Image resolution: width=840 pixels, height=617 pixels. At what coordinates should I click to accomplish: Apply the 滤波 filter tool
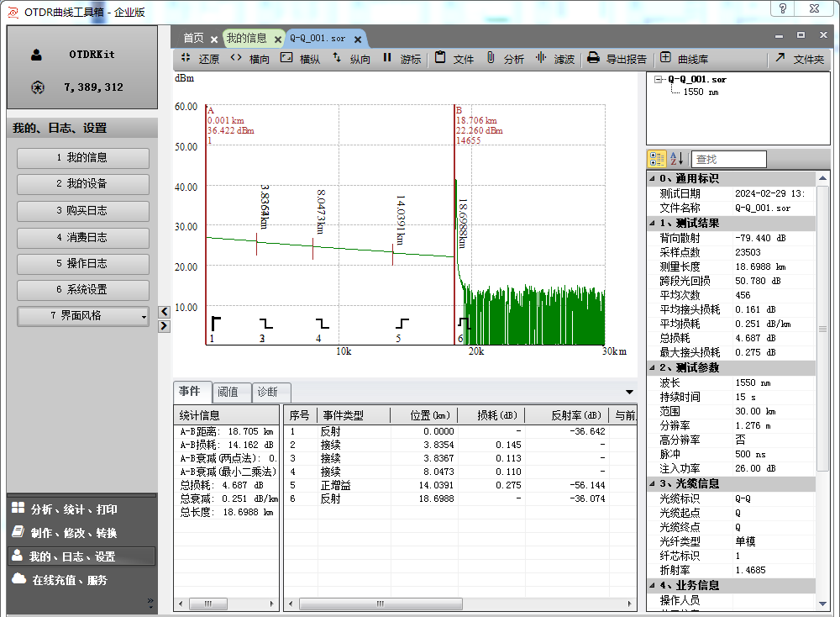pyautogui.click(x=554, y=59)
